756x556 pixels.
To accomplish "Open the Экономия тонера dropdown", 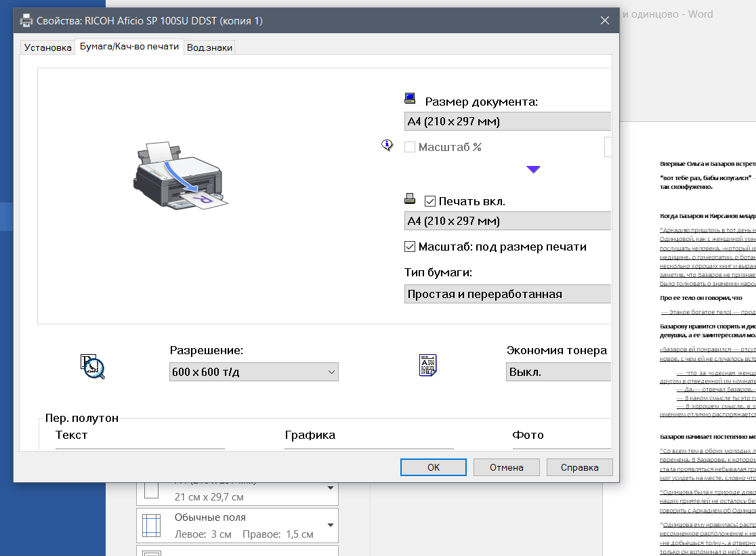I will point(558,372).
